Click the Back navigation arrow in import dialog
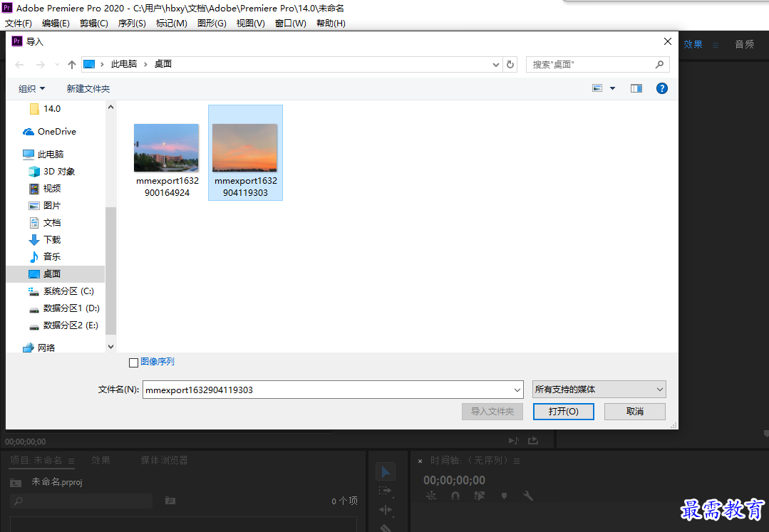The image size is (769, 532). (x=20, y=65)
